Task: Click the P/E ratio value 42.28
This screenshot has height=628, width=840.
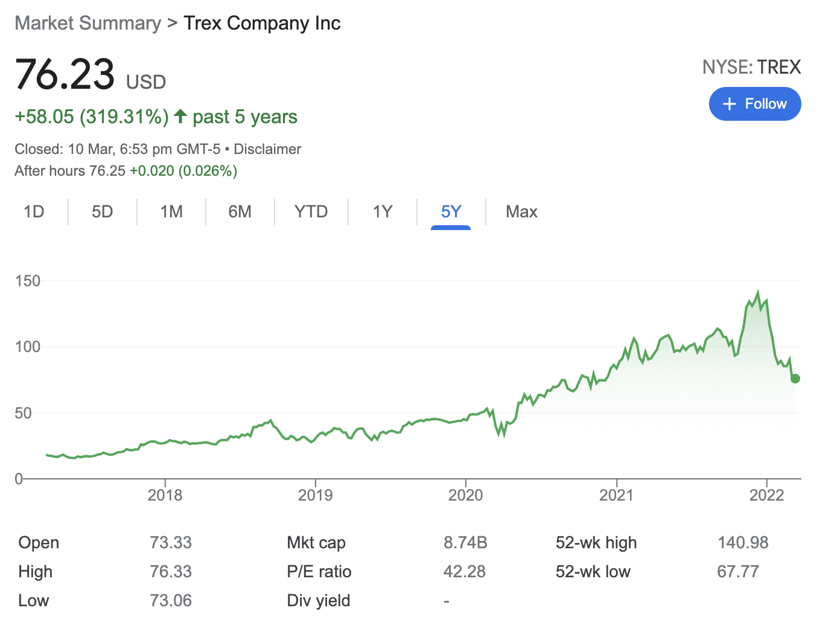Action: tap(465, 571)
